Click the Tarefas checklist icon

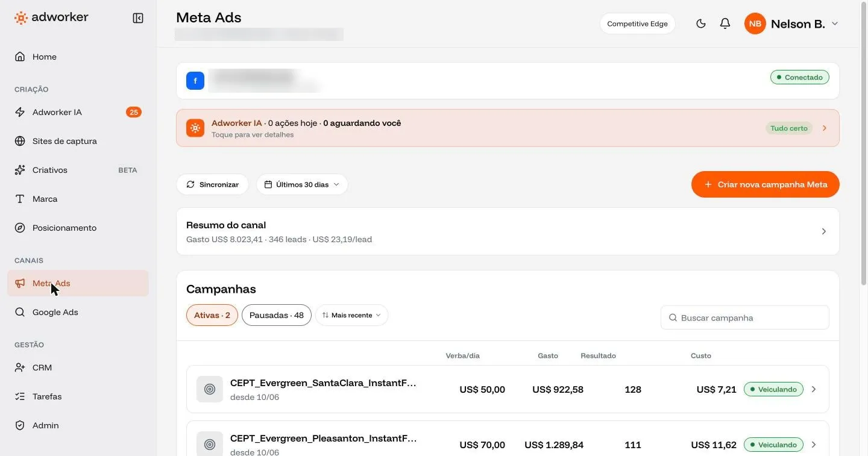click(x=20, y=396)
